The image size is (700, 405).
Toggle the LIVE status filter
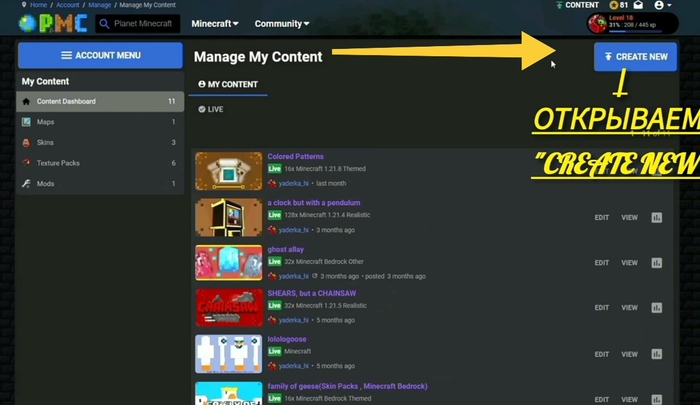point(210,109)
